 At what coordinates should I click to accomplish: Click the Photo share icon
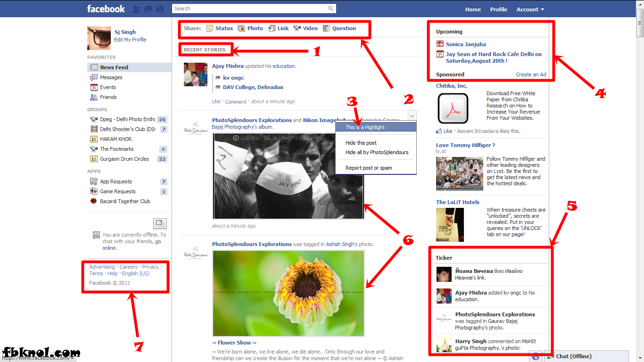click(x=241, y=28)
